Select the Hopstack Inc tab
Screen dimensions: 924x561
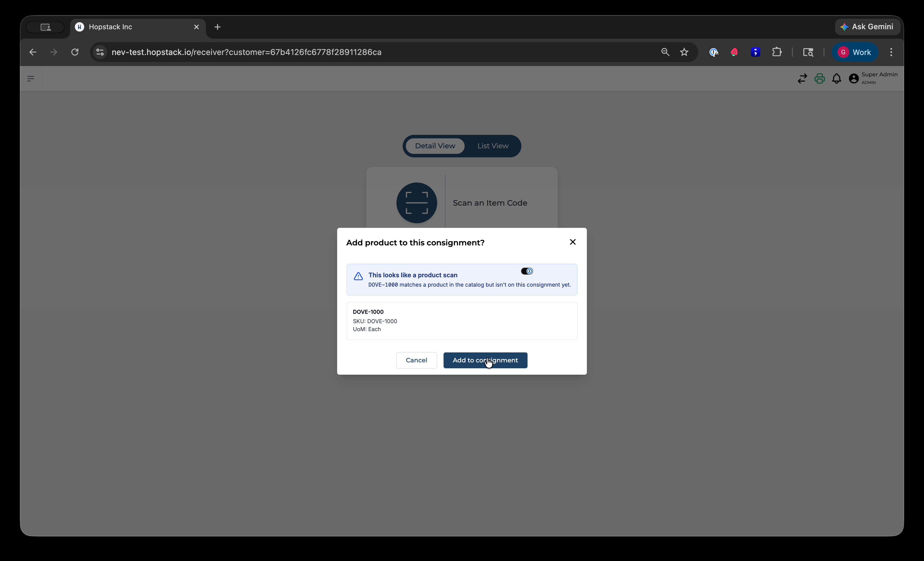[x=137, y=27]
